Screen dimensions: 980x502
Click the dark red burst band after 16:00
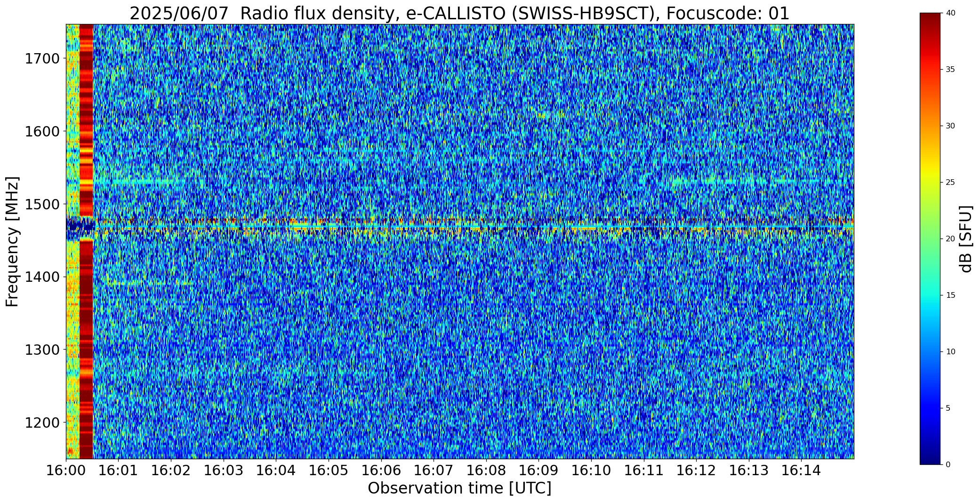(x=86, y=241)
